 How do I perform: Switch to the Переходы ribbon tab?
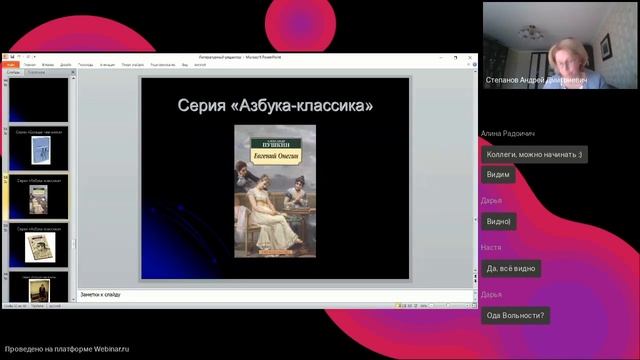[85, 64]
